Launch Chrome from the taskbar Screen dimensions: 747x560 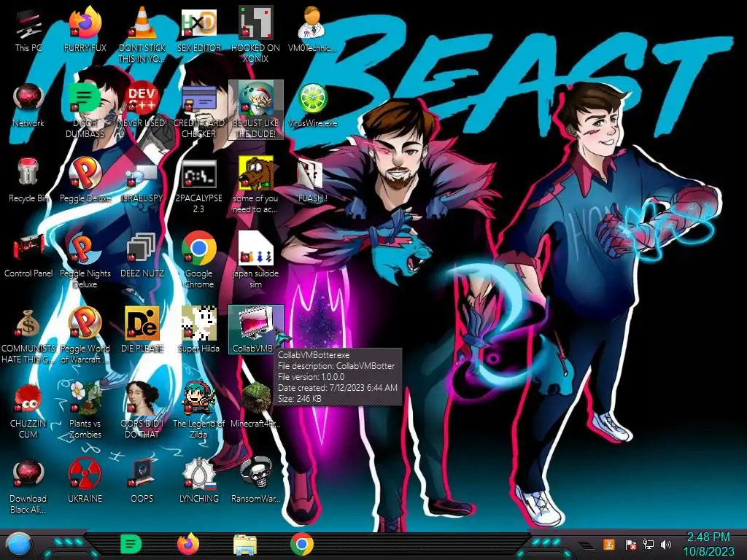[302, 545]
